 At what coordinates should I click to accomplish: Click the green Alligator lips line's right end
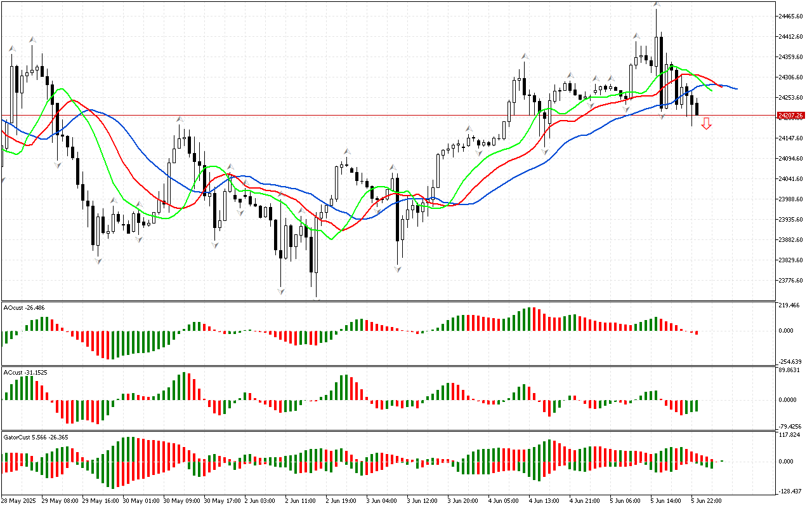pos(711,90)
